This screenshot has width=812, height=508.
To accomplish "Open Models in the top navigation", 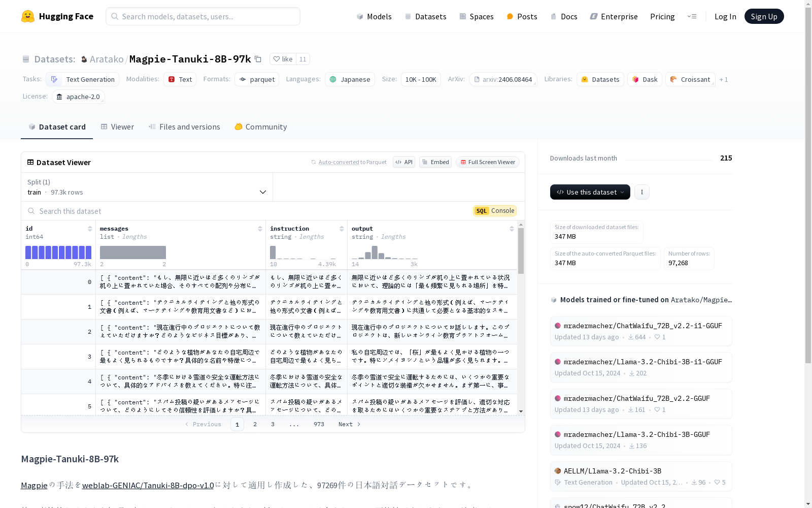I will tap(374, 16).
